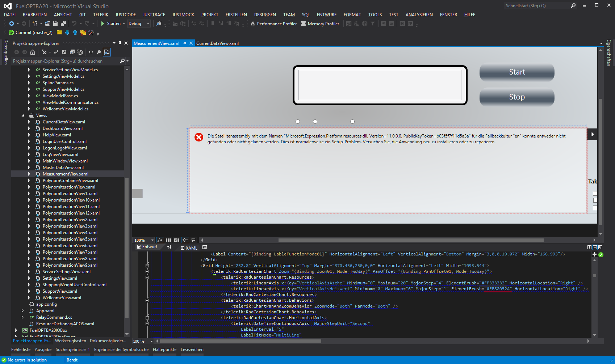615x364 pixels.
Task: Open the Starten dropdown arrow
Action: coord(124,24)
